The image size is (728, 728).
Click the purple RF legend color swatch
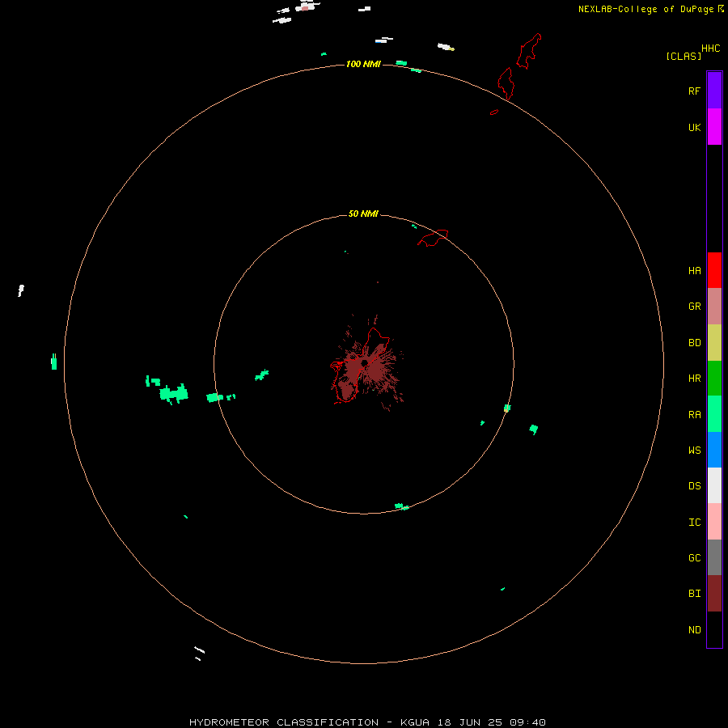(714, 91)
